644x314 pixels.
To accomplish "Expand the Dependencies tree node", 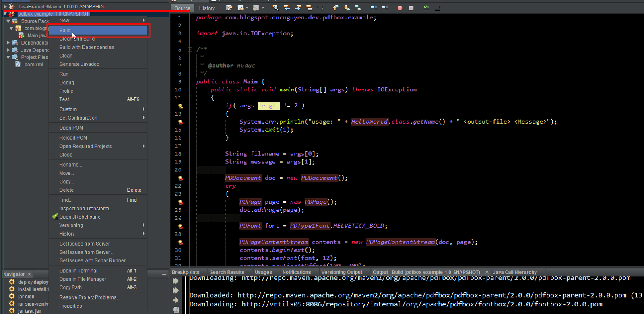I will [x=8, y=43].
